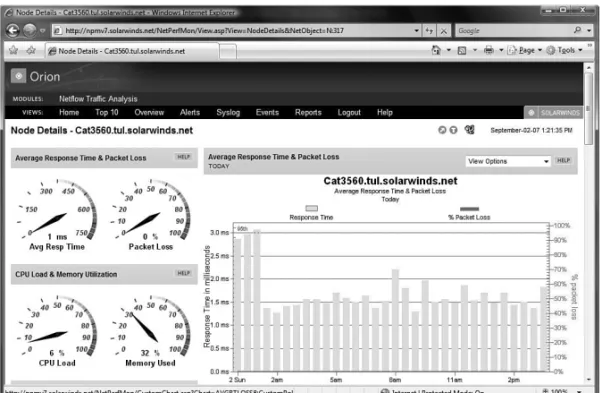The width and height of the screenshot is (602, 393).
Task: Open the View Options dropdown
Action: tap(508, 161)
